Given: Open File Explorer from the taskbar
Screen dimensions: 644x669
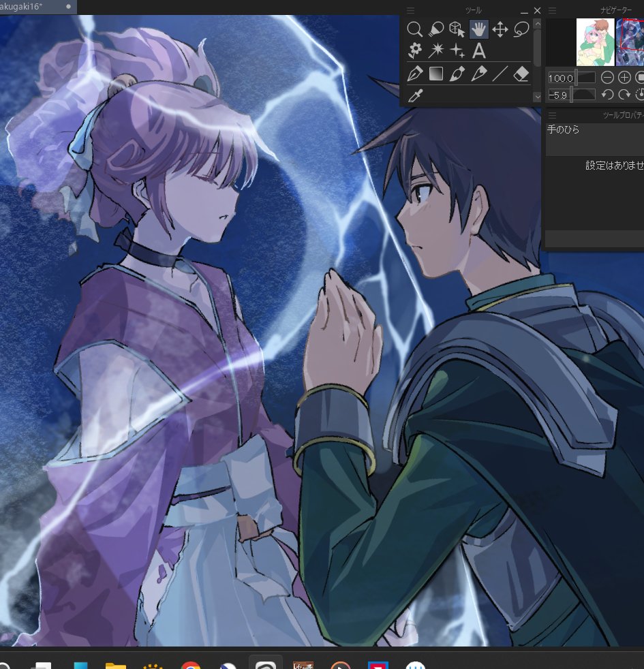Looking at the screenshot, I should click(116, 665).
